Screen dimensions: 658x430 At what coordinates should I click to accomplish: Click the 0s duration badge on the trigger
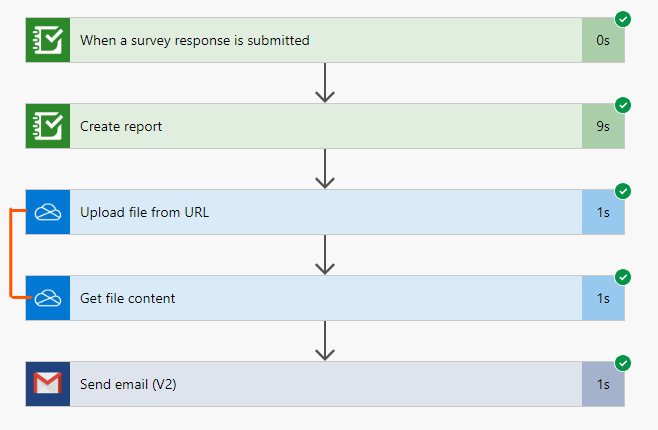pyautogui.click(x=603, y=41)
